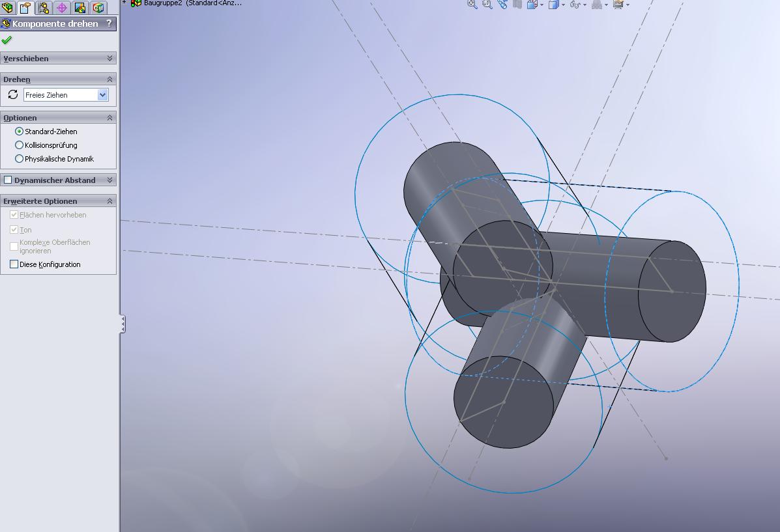This screenshot has width=780, height=532.
Task: Click the Zoom to Area magnifier
Action: (487, 5)
